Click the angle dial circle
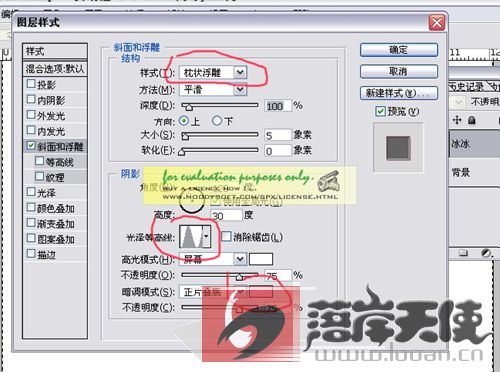This screenshot has width=500, height=372. (x=192, y=201)
